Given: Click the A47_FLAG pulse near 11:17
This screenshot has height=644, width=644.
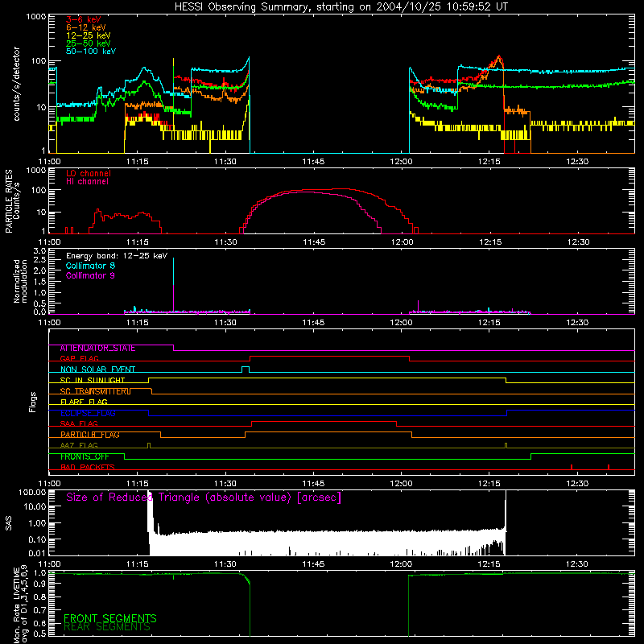Looking at the screenshot, I should coord(149,446).
